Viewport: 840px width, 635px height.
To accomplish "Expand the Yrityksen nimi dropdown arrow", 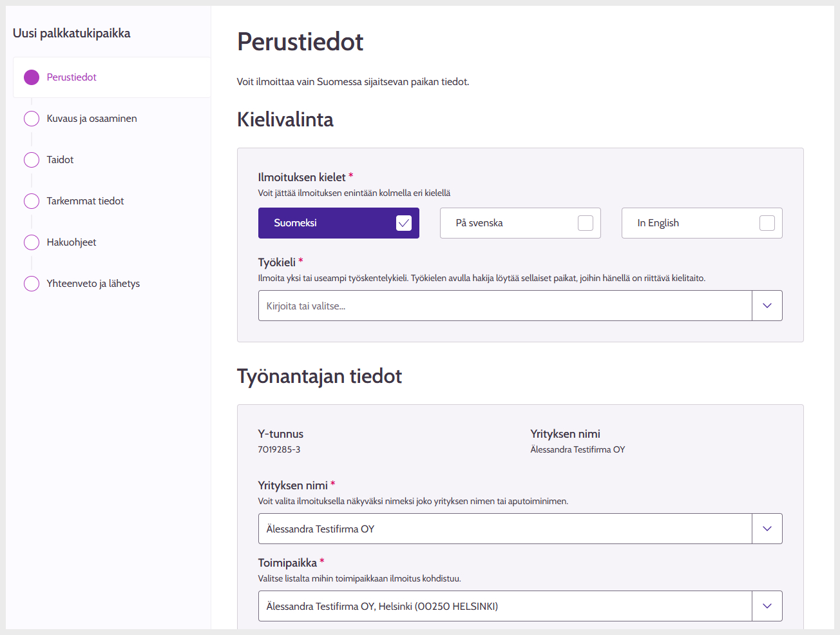I will tap(767, 529).
